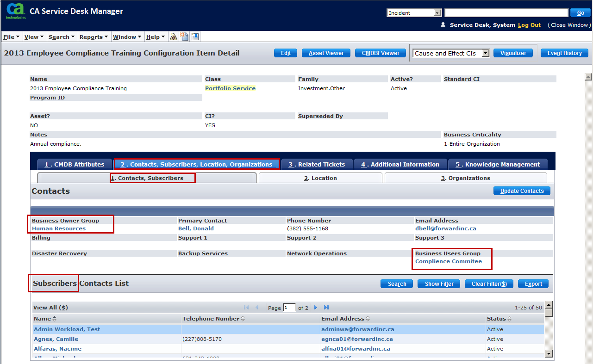Open the Window menu
Screen dimensions: 593x364
[x=127, y=37]
